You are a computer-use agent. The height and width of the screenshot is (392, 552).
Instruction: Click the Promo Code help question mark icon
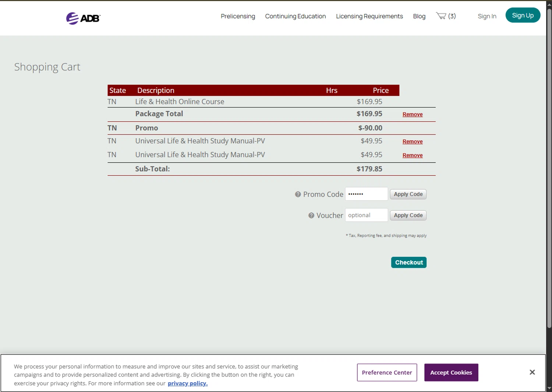click(298, 194)
